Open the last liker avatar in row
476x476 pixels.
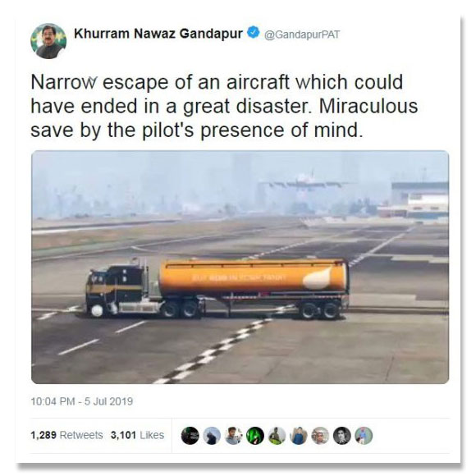[x=364, y=436]
